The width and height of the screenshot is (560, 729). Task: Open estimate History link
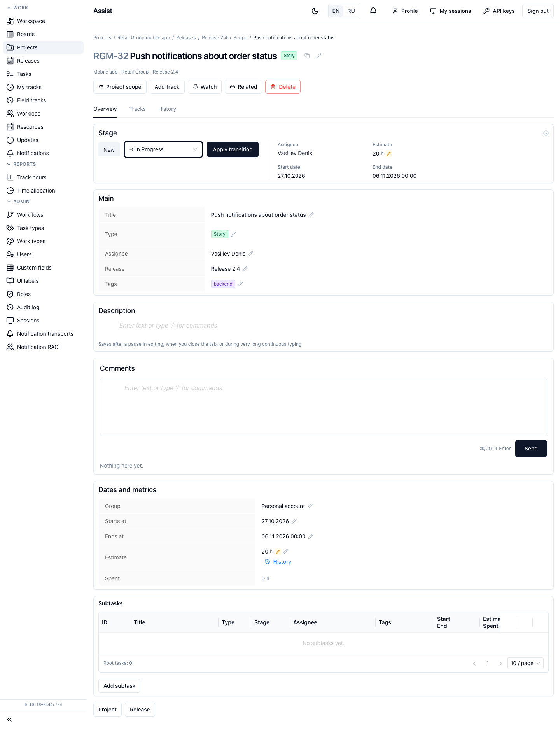point(278,562)
